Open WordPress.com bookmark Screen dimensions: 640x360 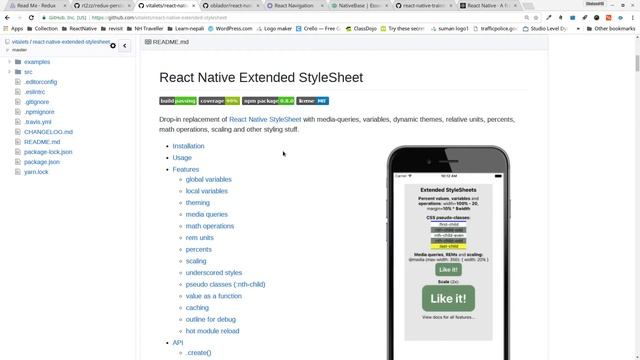230,29
